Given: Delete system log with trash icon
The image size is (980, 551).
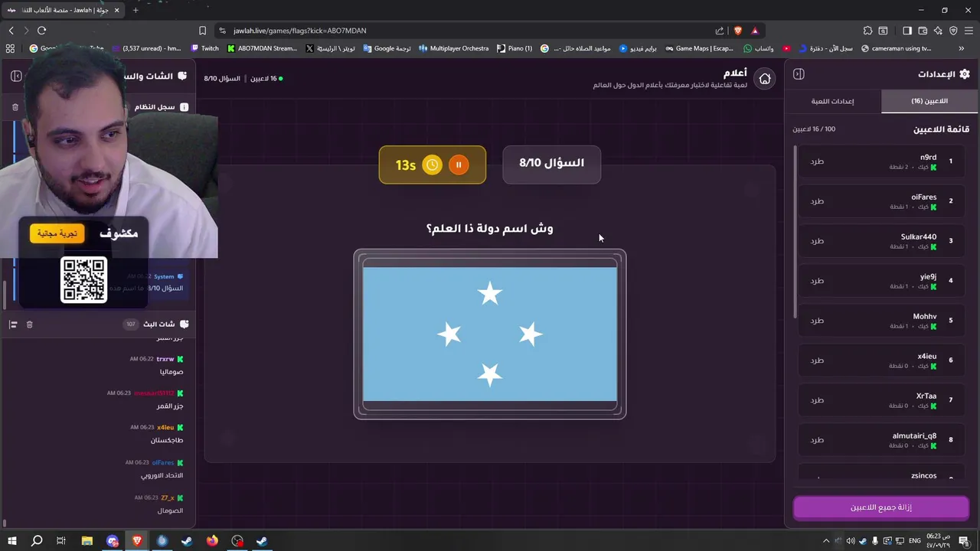Looking at the screenshot, I should pos(15,107).
